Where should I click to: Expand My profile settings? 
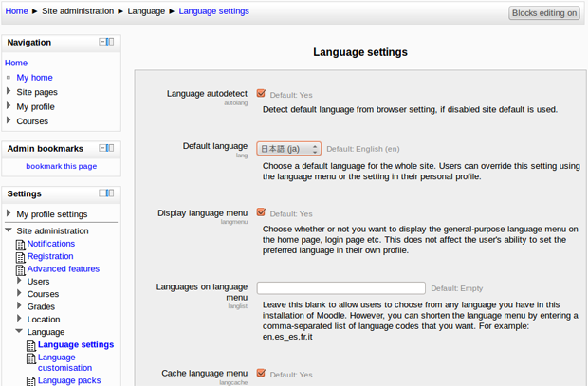coord(9,213)
